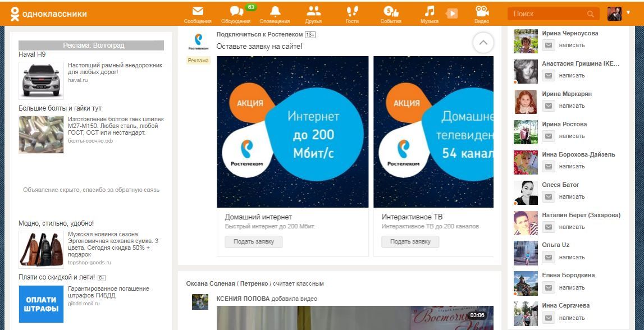The image size is (644, 330).
Task: Open the Друзья friends icon
Action: coord(313,15)
